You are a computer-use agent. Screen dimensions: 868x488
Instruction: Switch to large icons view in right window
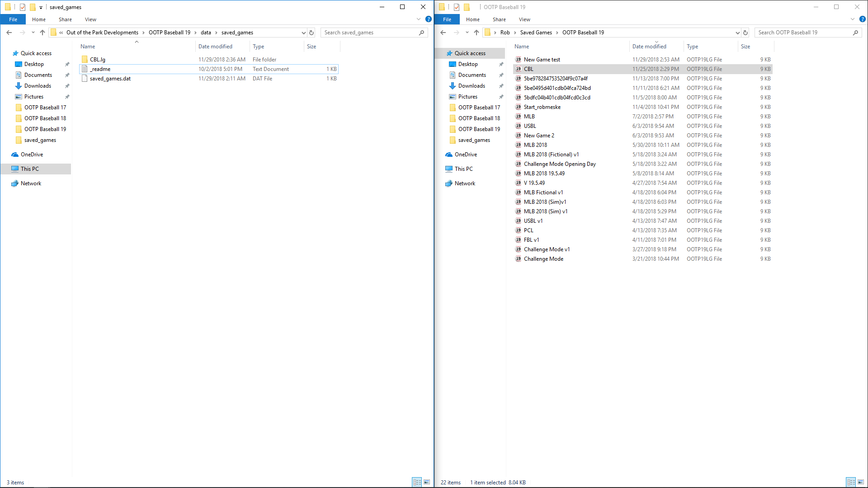[x=861, y=482]
